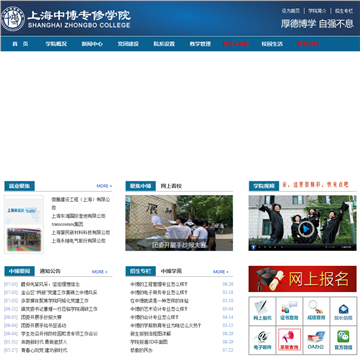Viewport: 360px width, 360px height.
Task: Click 招生专栏 link in top-right header
Action: click(344, 11)
